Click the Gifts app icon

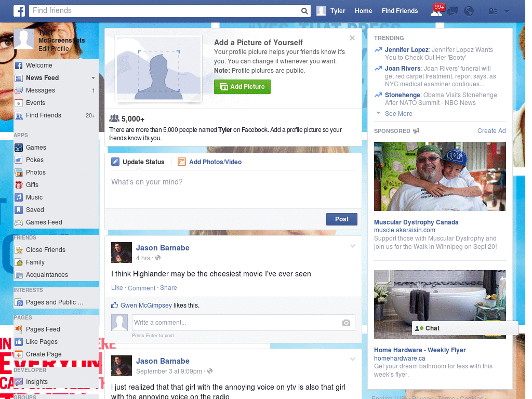coord(19,185)
